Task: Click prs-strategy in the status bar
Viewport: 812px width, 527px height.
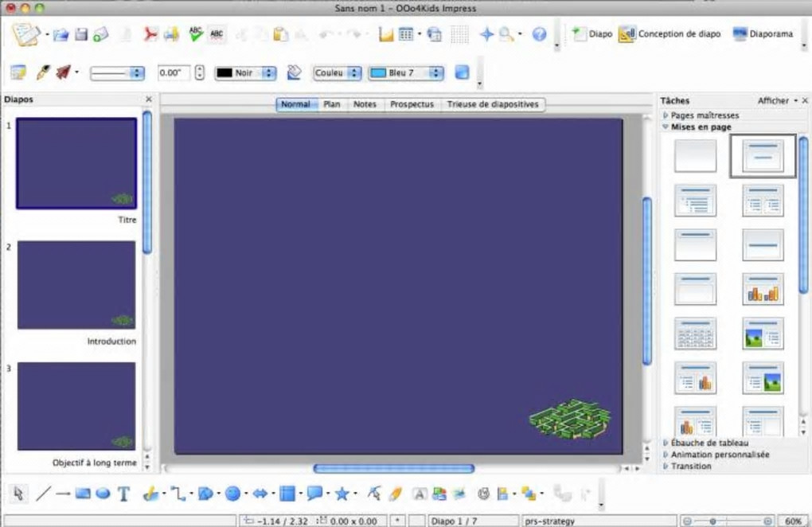Action: point(549,521)
